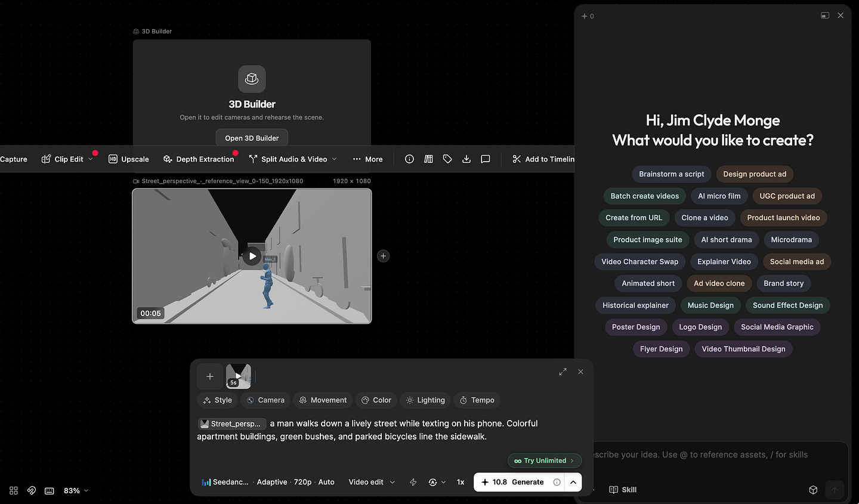Open the Seedance model settings selector
859x504 pixels.
268,482
